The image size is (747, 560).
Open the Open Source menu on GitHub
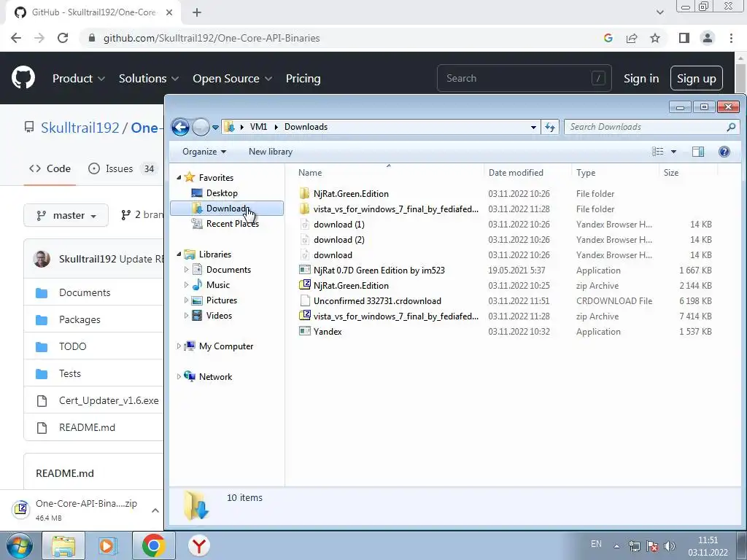tap(232, 78)
